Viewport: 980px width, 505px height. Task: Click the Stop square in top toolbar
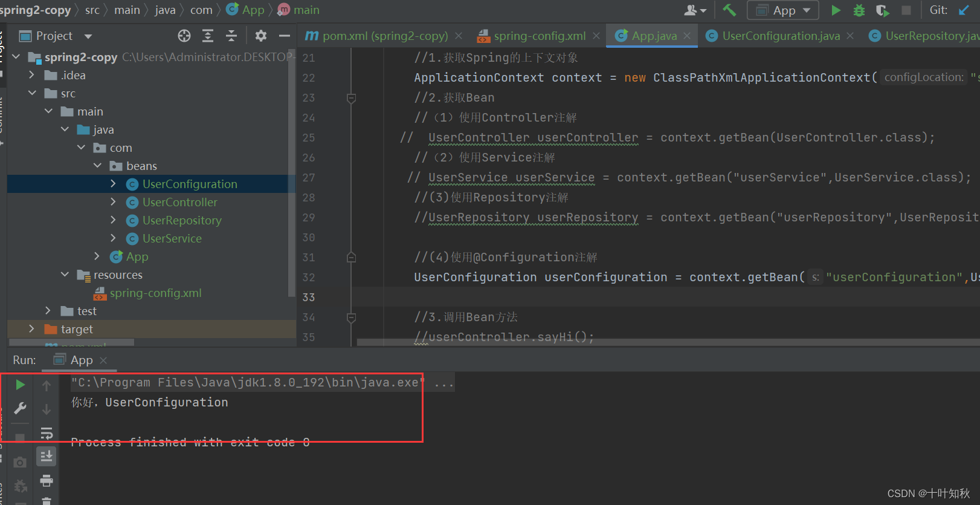906,10
